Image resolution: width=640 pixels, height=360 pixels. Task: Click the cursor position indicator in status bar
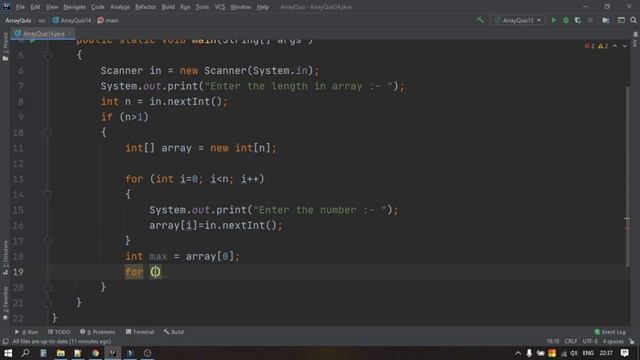[x=553, y=341]
